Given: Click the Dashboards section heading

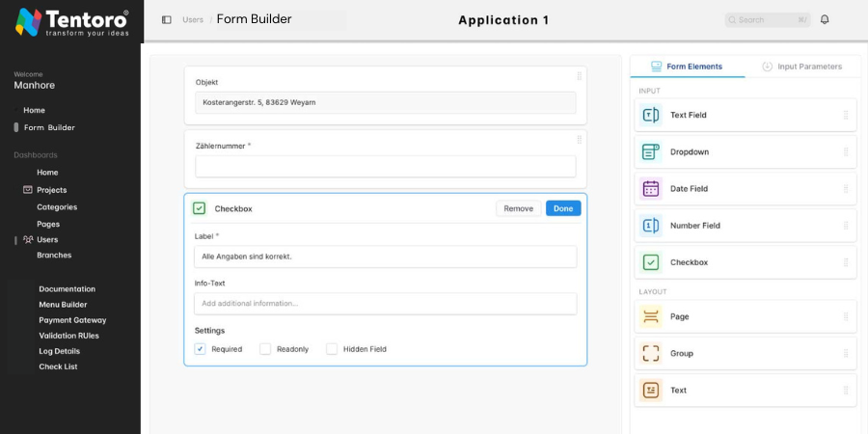Looking at the screenshot, I should (36, 155).
